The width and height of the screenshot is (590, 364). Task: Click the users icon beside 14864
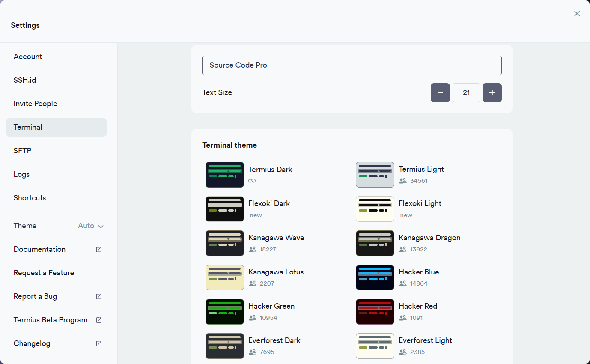tap(402, 283)
